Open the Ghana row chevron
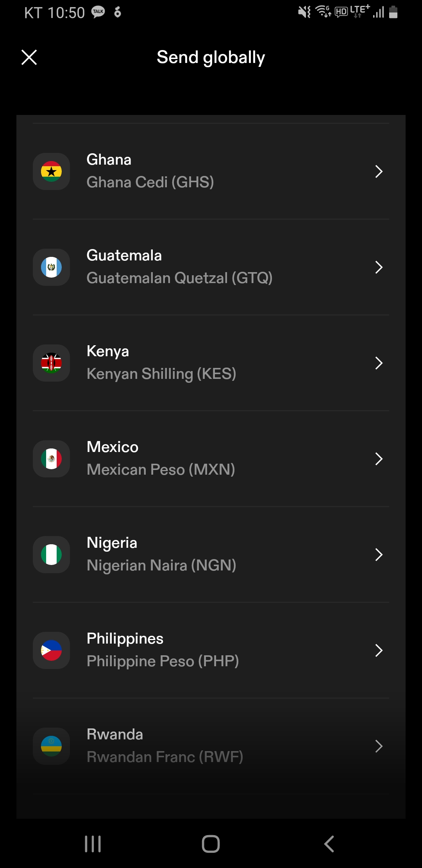Screen dimensions: 422x868 (x=378, y=171)
